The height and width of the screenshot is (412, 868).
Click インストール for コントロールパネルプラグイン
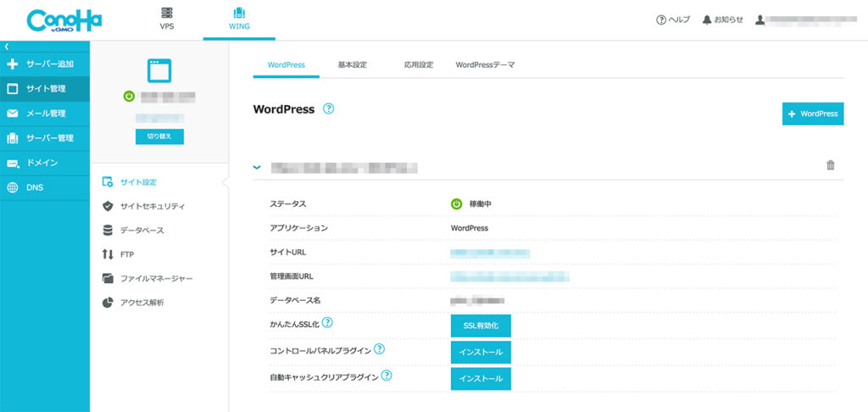(x=481, y=352)
